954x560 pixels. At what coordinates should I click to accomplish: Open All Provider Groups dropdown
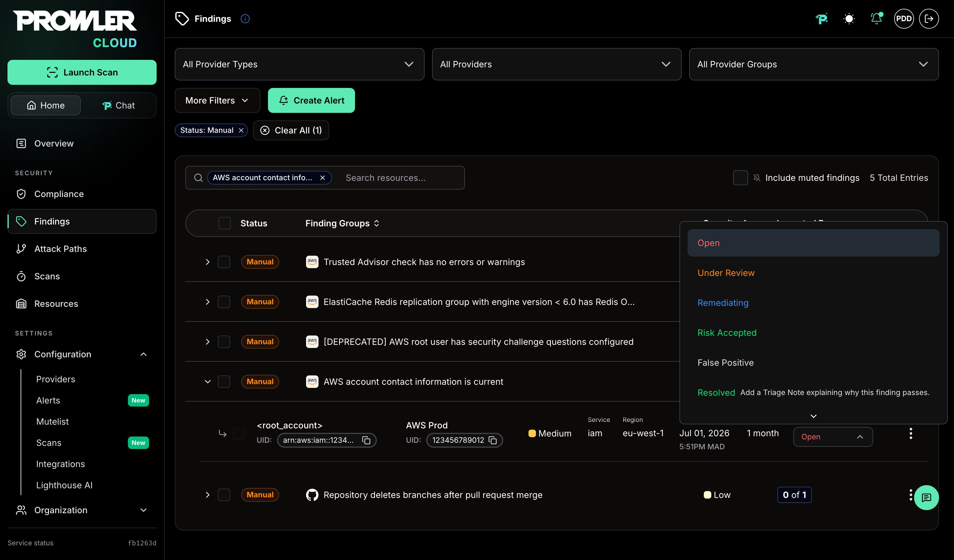pos(814,64)
